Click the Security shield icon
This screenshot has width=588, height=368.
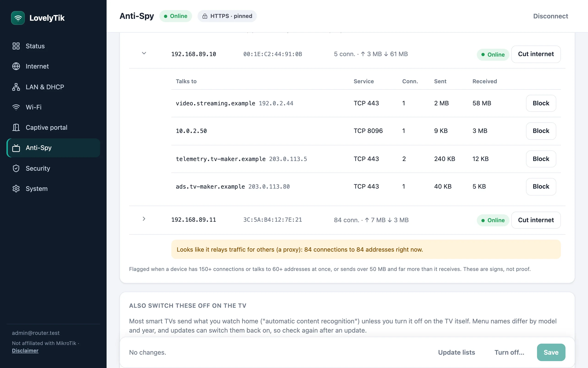16,168
